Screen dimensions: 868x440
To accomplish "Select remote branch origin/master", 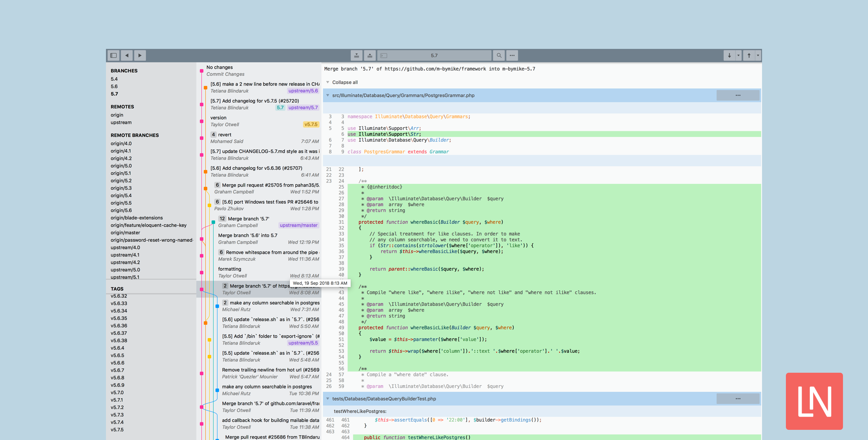I will coord(126,233).
